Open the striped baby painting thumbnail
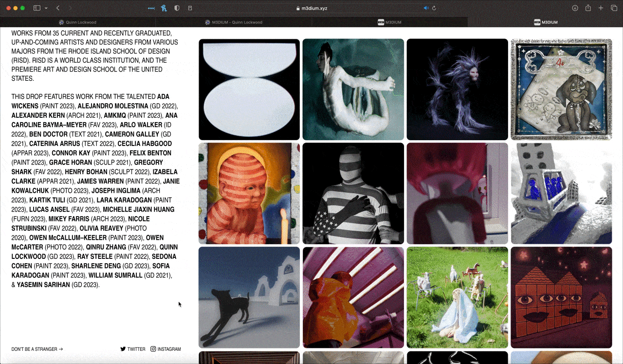The height and width of the screenshot is (364, 623). [x=249, y=193]
